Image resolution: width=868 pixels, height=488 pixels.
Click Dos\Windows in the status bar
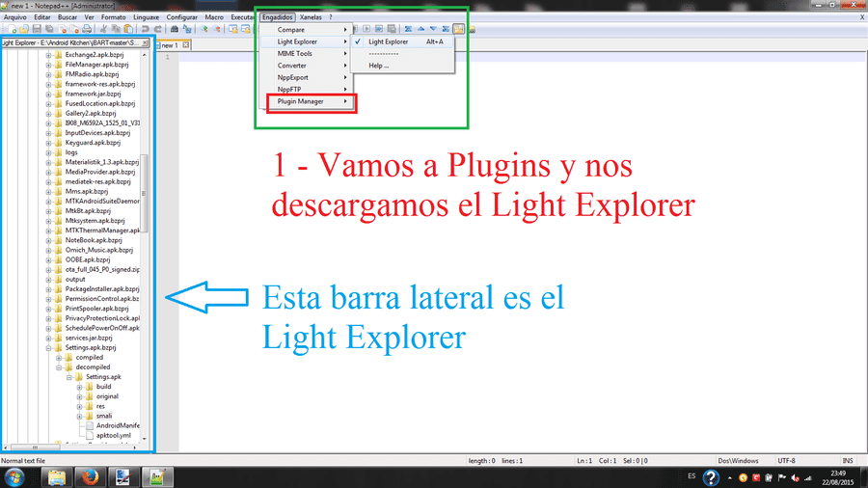click(738, 460)
